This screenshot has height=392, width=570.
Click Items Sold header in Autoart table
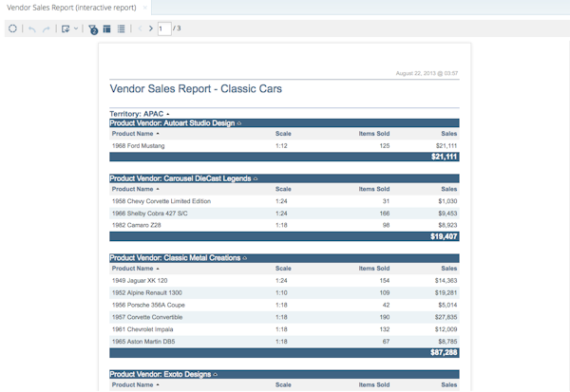click(x=374, y=134)
